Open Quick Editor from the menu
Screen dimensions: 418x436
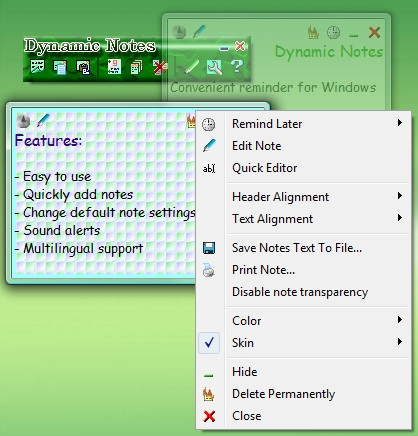303,168
